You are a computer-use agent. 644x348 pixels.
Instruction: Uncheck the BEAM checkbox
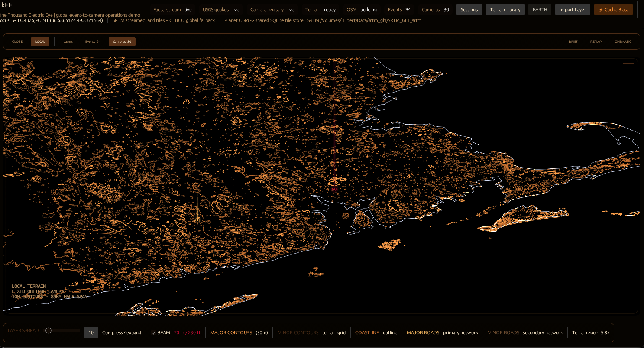tap(153, 333)
